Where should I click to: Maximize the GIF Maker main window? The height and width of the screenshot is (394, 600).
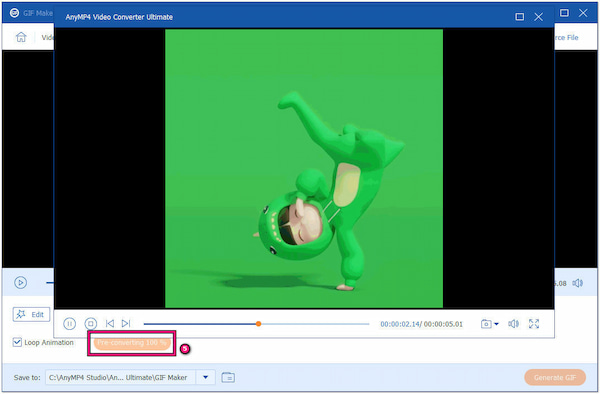(564, 13)
